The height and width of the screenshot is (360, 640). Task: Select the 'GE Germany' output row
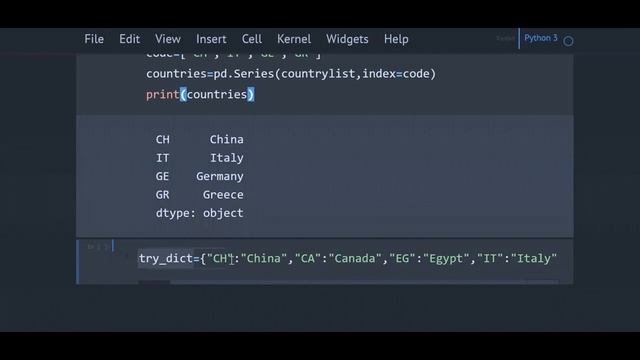(200, 176)
